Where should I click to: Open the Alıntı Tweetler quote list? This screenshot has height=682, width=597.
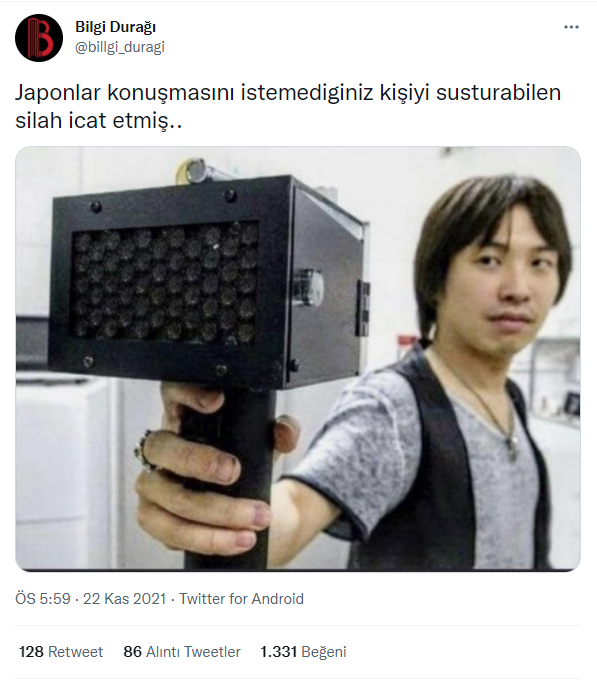[193, 652]
